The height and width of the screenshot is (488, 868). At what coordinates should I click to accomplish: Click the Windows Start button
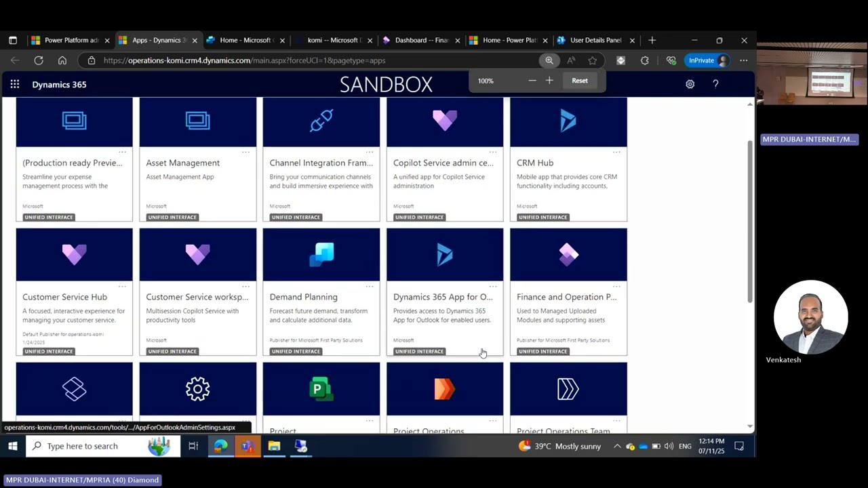[12, 446]
